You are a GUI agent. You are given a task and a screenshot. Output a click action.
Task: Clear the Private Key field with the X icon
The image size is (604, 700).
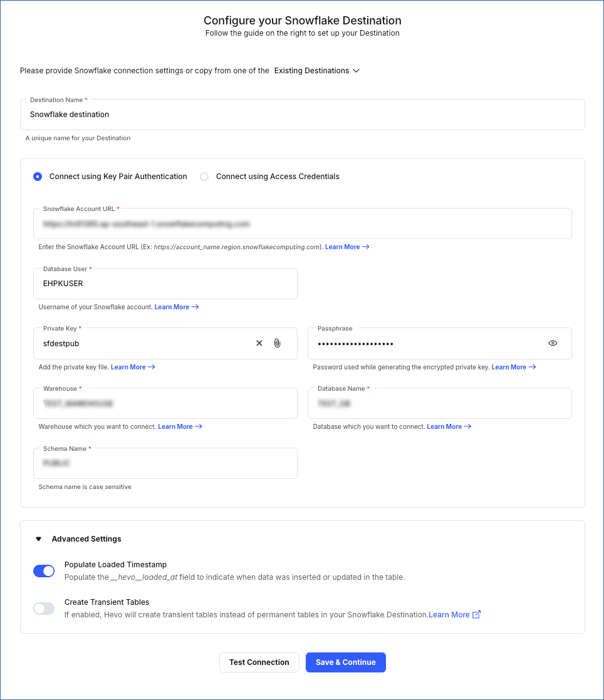(x=259, y=342)
